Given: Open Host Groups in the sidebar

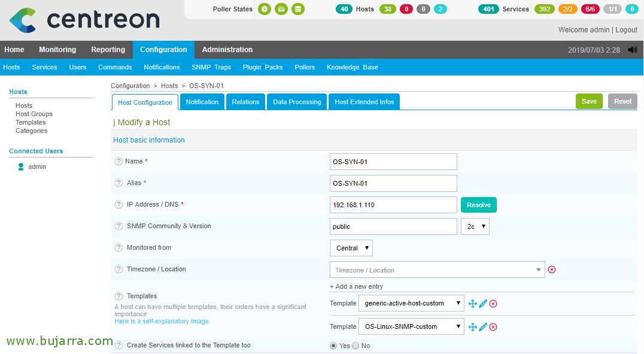Looking at the screenshot, I should coord(34,114).
